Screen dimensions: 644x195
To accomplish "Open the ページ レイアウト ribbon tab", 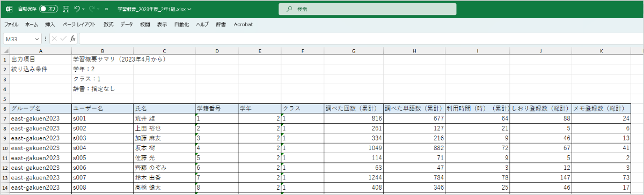I will [79, 25].
